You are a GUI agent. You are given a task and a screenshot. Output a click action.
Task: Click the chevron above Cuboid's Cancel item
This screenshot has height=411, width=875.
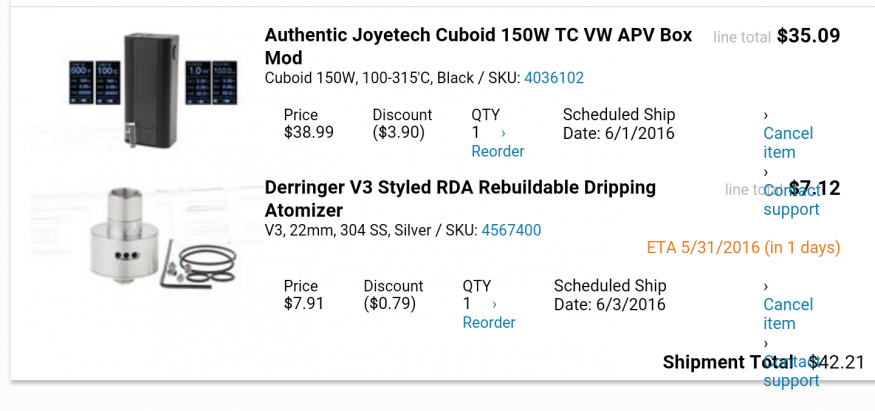767,115
